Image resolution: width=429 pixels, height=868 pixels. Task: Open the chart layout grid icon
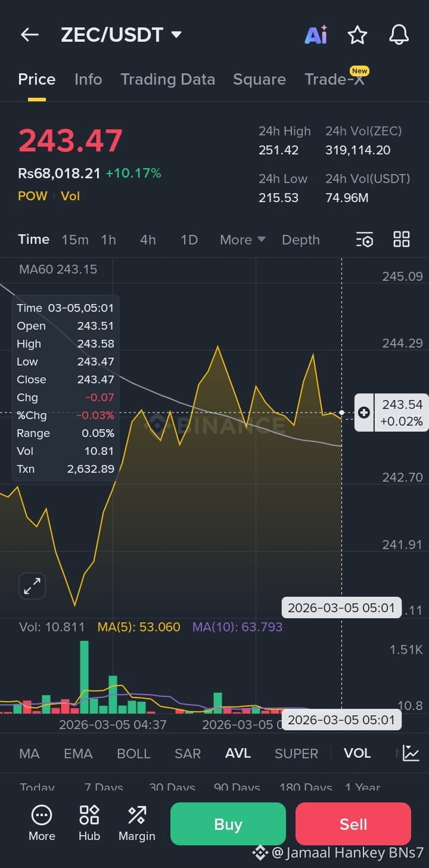[x=402, y=239]
